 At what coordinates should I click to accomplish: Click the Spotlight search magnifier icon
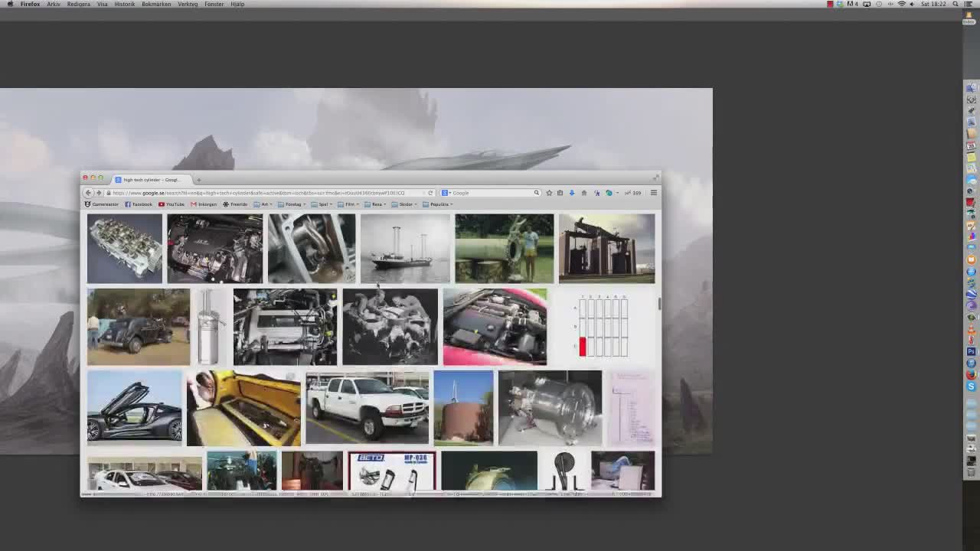click(x=955, y=4)
